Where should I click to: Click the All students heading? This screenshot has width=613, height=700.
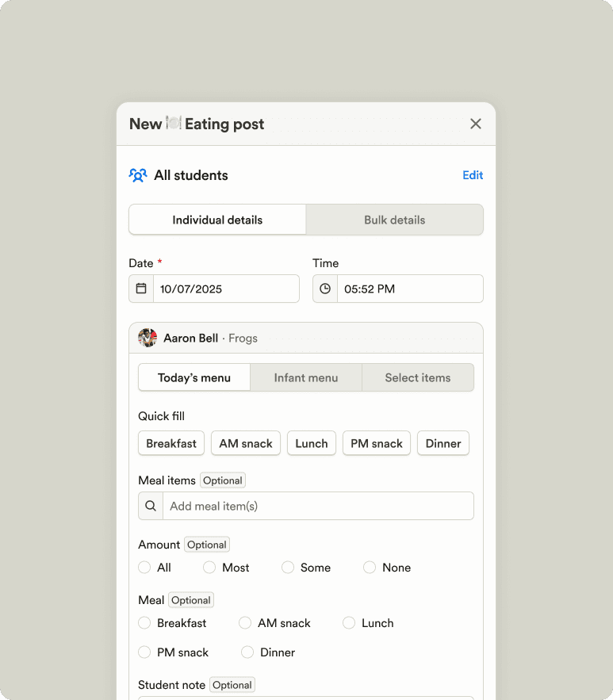[x=191, y=175]
